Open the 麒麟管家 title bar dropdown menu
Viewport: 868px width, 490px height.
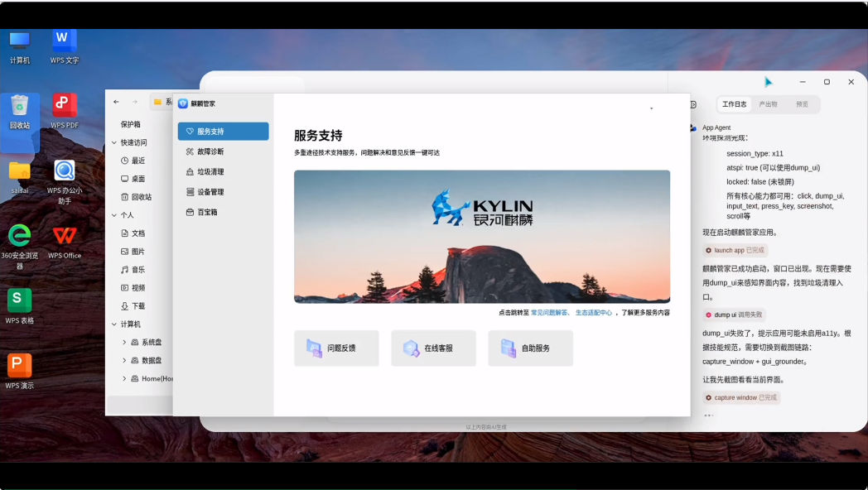(652, 108)
